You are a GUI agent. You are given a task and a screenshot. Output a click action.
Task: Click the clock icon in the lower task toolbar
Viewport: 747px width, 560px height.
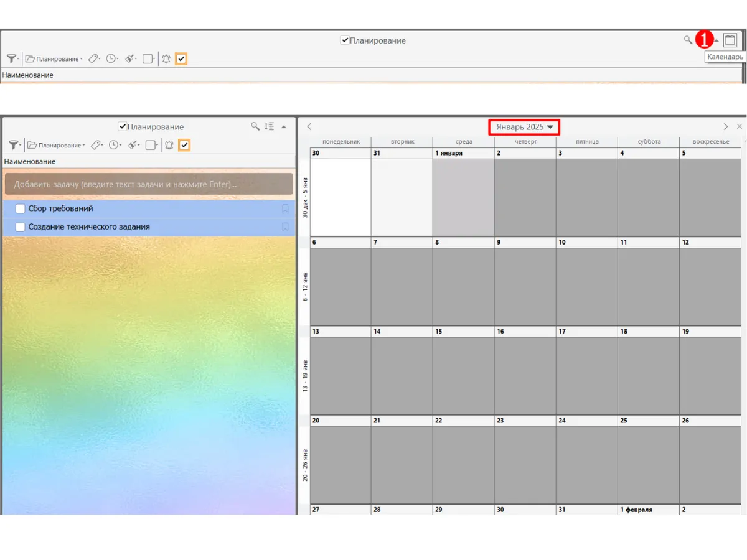tap(113, 145)
